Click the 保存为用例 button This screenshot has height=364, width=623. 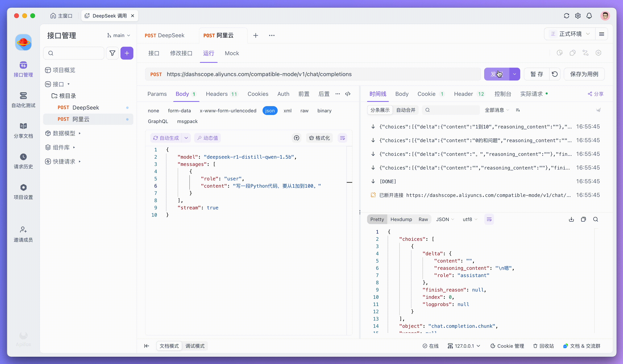[584, 74]
